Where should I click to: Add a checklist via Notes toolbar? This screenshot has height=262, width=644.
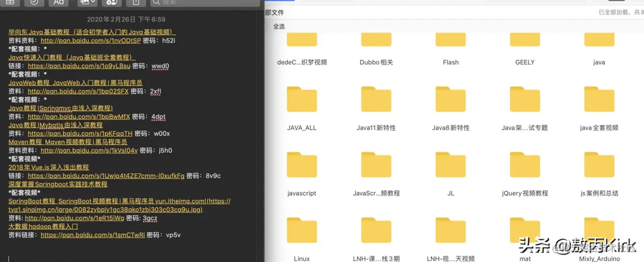pos(34,3)
